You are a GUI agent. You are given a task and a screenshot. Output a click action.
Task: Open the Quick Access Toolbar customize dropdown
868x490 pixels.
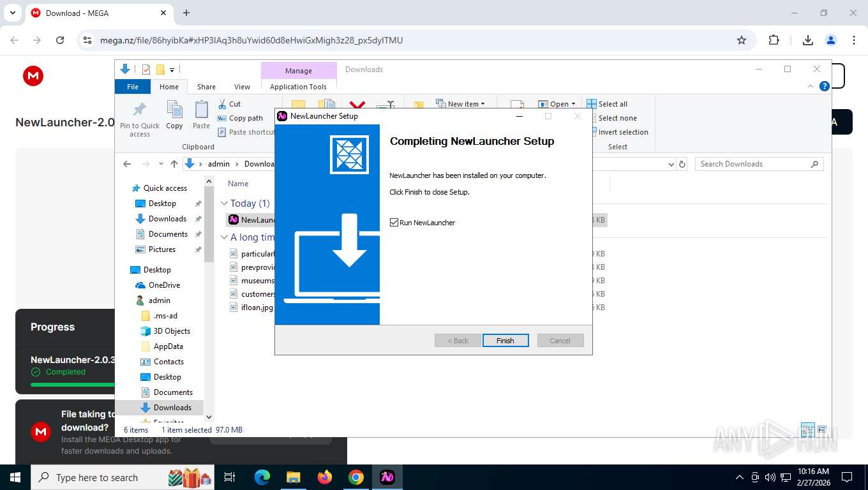click(x=172, y=70)
